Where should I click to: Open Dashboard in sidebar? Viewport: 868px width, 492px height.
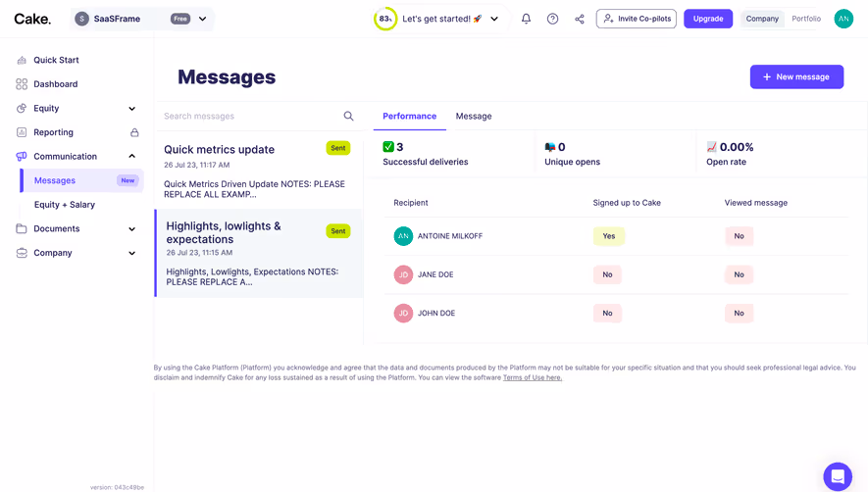click(x=55, y=84)
